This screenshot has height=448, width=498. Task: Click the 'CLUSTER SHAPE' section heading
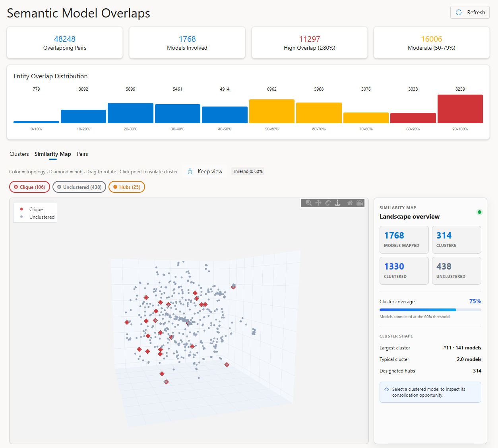(x=396, y=336)
